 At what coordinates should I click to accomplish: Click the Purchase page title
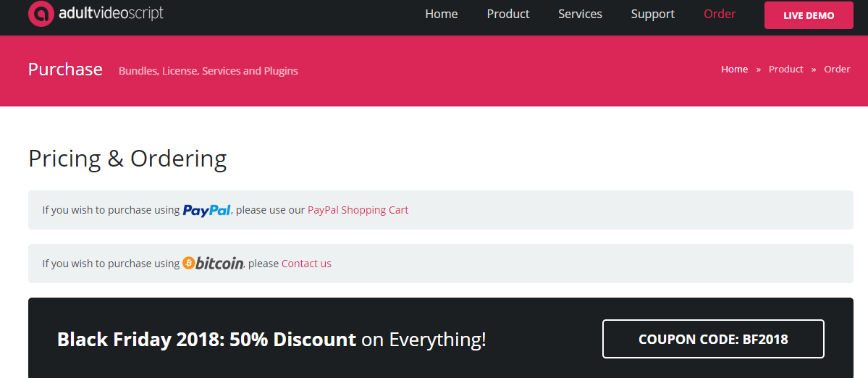pyautogui.click(x=65, y=70)
